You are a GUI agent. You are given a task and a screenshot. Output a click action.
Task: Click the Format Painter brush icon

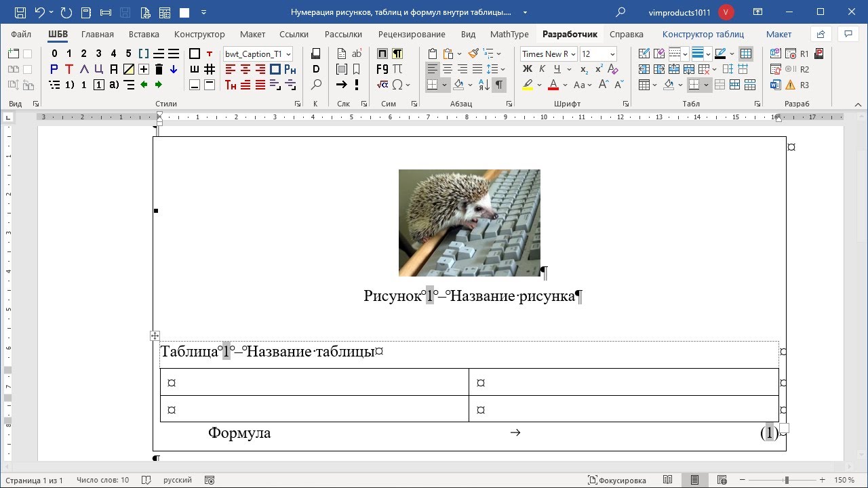point(473,54)
